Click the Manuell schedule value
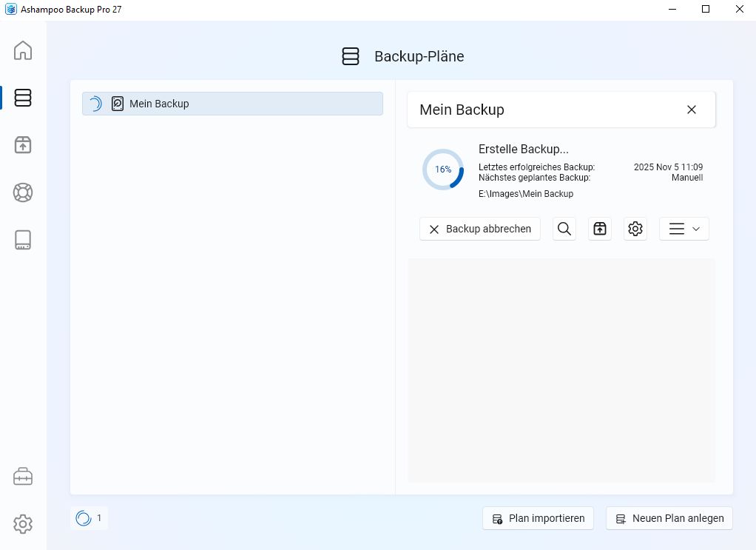The image size is (756, 550). coord(687,178)
